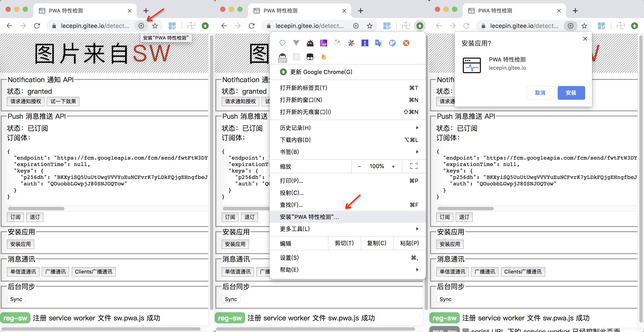
Task: Choose 打开新的无痕窗口(I) from the menu
Action: 305,112
